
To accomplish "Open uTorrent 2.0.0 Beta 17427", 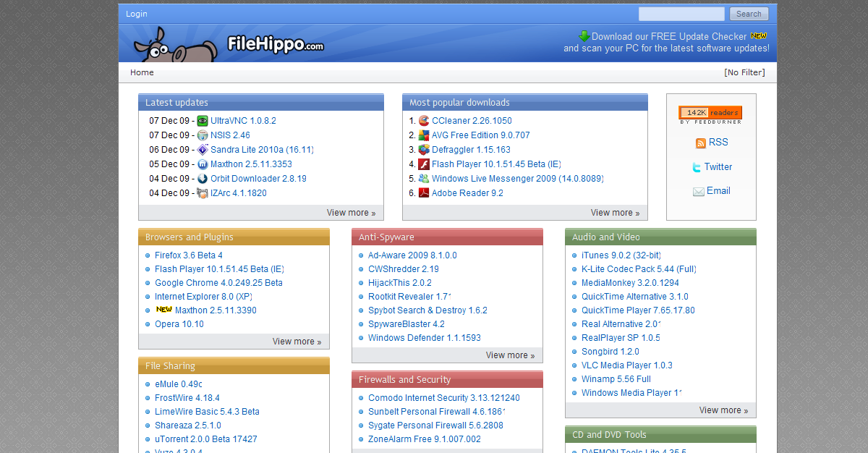I will (x=206, y=439).
